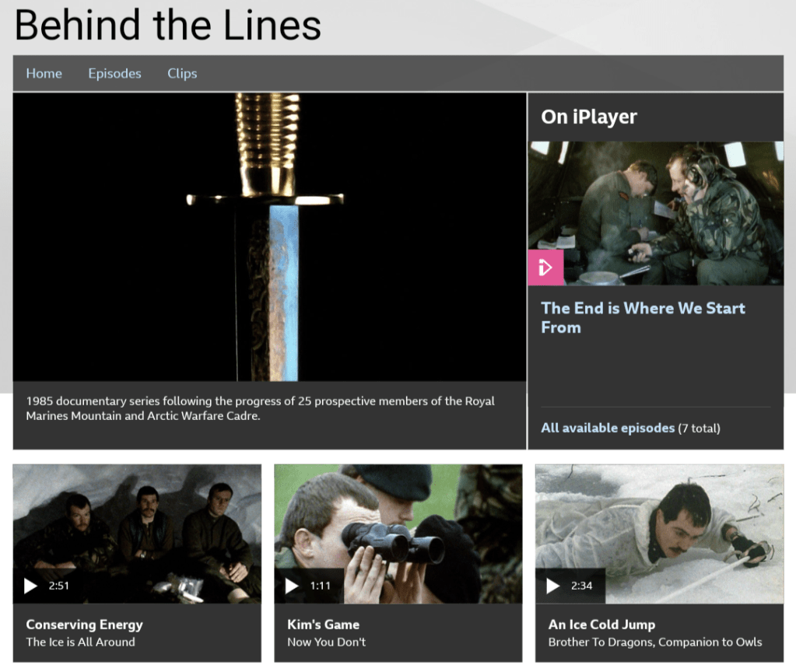Screen dimensions: 796x672
Task: Click the Behind the Lines page title
Action: [168, 25]
